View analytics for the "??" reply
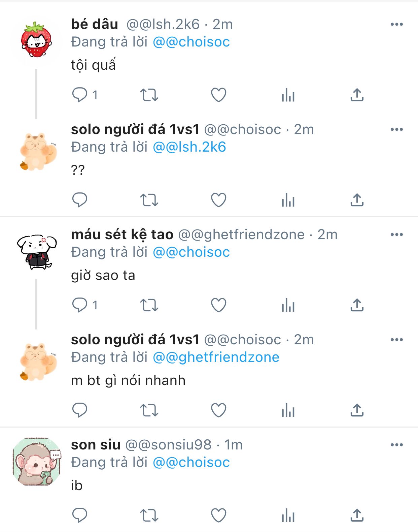 [288, 200]
